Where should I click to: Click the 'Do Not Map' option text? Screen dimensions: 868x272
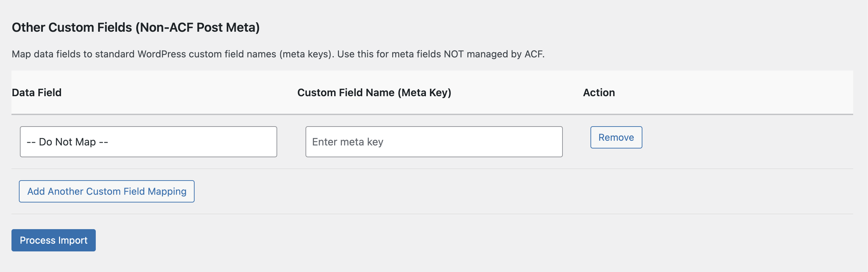click(x=67, y=142)
